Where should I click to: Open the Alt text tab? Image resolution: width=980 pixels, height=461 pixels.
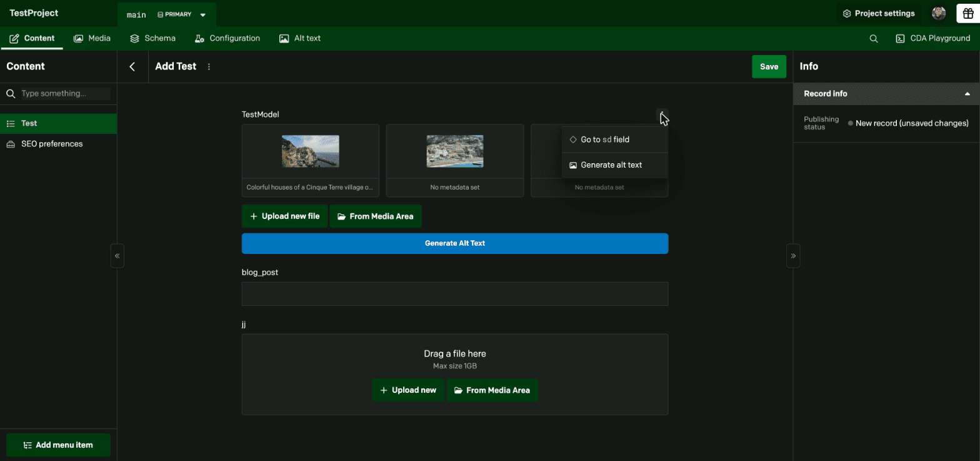299,38
